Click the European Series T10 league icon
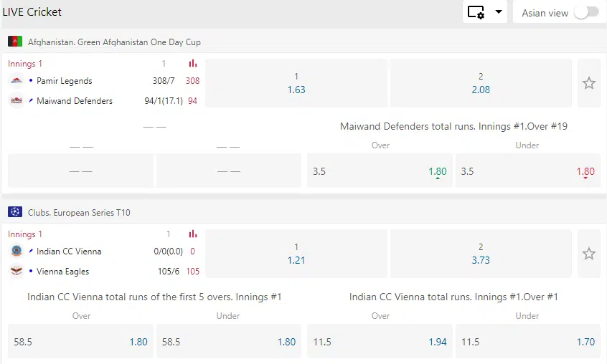This screenshot has height=364, width=607. [x=14, y=212]
